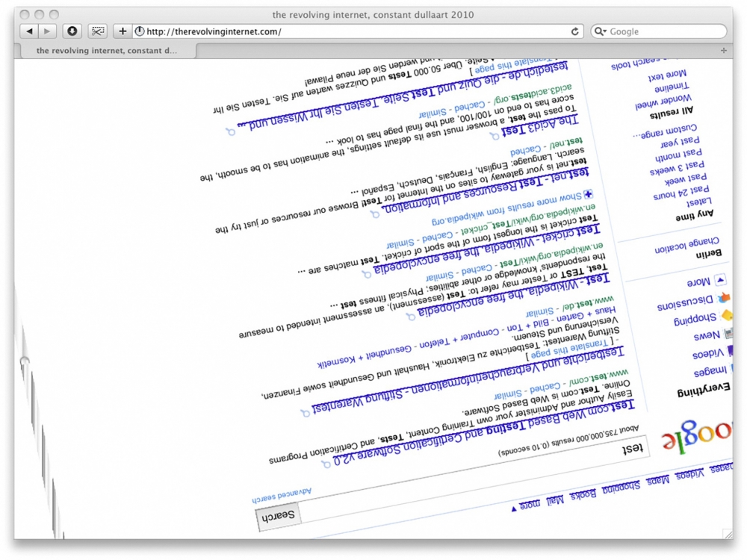Select 'the revolving internet' browser tab
The height and width of the screenshot is (560, 747).
pos(106,51)
